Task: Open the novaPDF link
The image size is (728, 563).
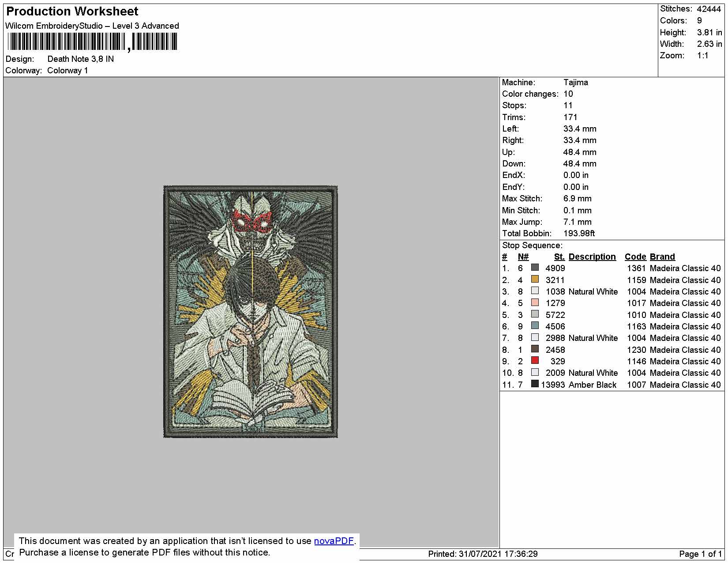Action: [x=334, y=541]
